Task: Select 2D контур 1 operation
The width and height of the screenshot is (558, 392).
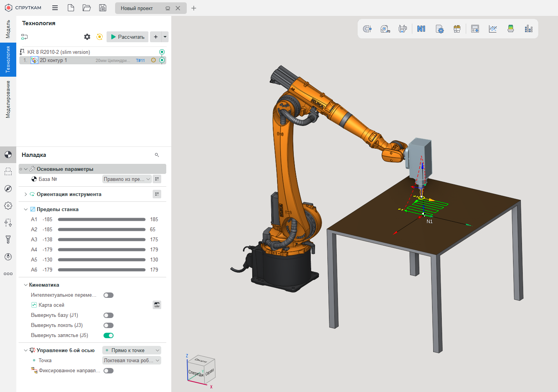Action: click(93, 60)
